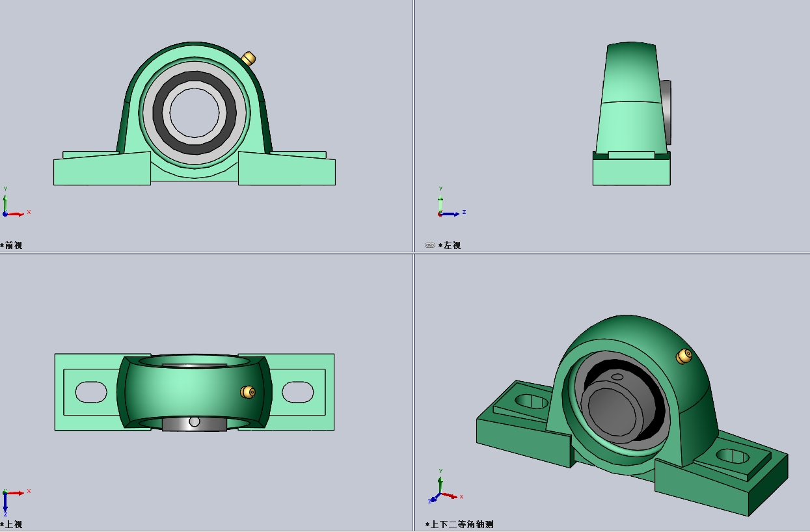
Task: Select the coordinate triad in the front view
Action: tap(16, 202)
